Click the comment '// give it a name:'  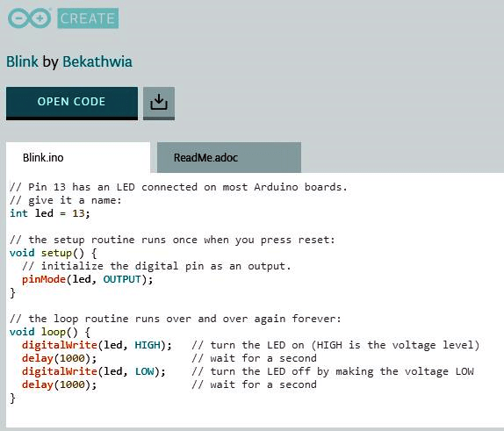[x=66, y=200]
